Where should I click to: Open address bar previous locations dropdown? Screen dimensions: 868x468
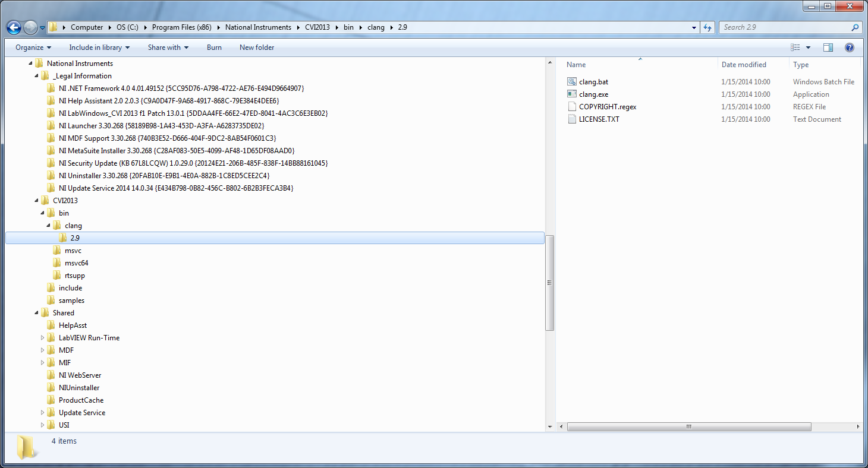point(694,27)
